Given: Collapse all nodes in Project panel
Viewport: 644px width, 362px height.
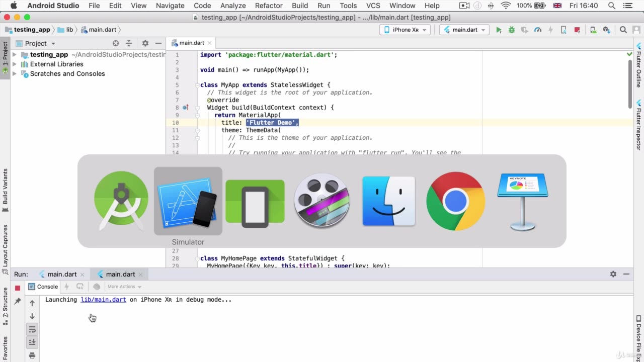Looking at the screenshot, I should pyautogui.click(x=129, y=43).
